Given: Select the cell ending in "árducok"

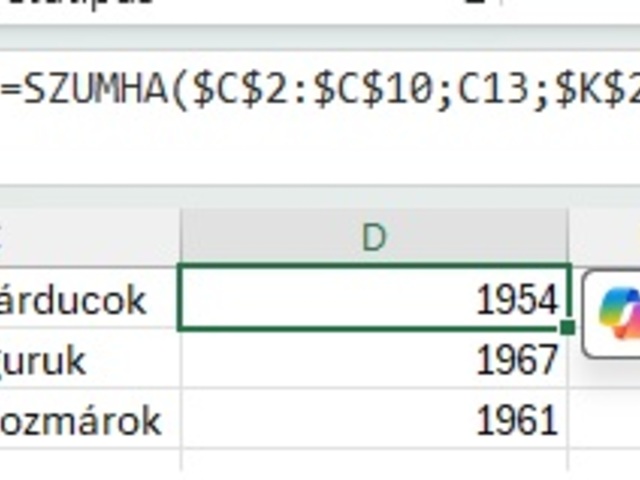Looking at the screenshot, I should [x=89, y=297].
